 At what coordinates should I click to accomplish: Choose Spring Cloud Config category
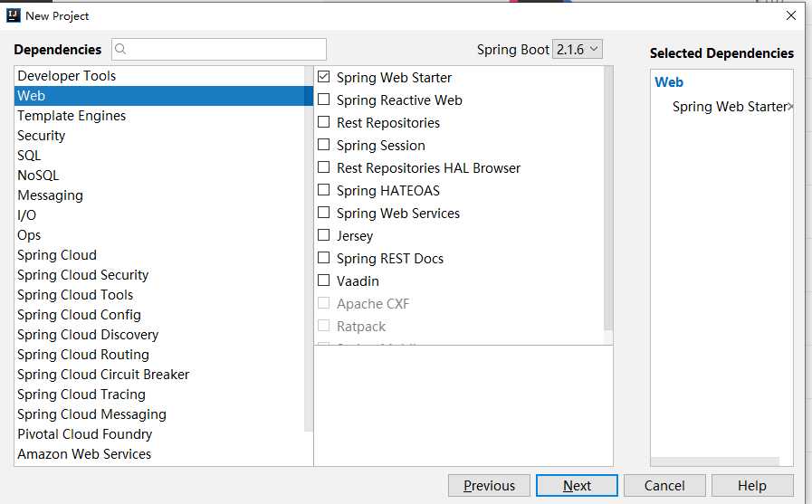pyautogui.click(x=164, y=315)
